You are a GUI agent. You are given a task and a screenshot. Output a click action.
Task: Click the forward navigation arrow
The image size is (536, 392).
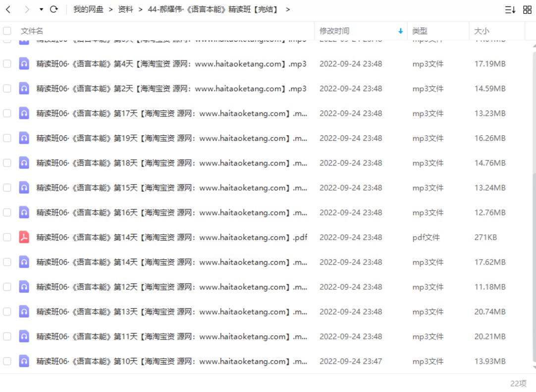coord(27,9)
